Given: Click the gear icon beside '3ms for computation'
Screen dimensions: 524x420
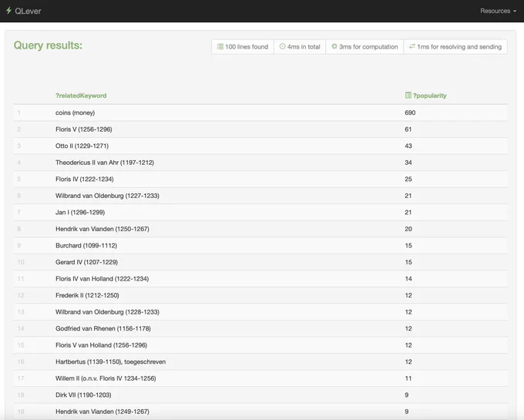Looking at the screenshot, I should pos(334,46).
